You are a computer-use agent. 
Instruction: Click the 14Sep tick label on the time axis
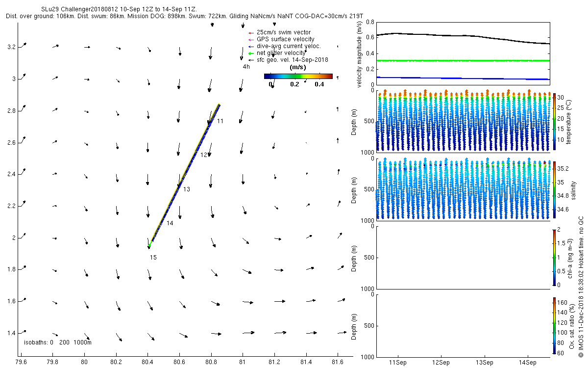pyautogui.click(x=528, y=363)
